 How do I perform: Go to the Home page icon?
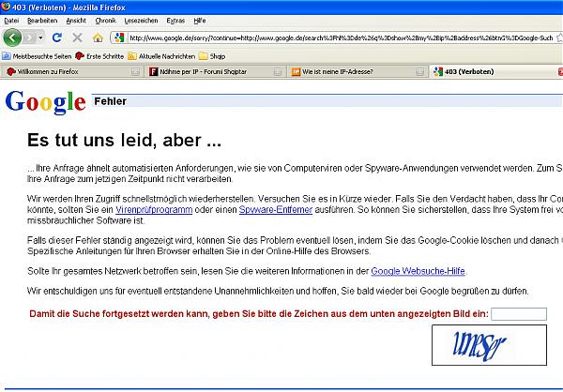pos(98,38)
